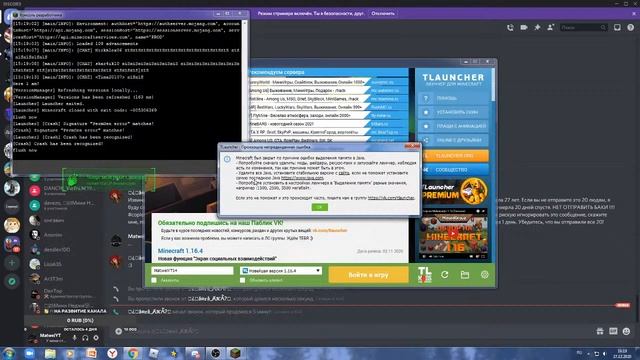This screenshot has width=640, height=360.
Task: Open Zoom from the taskbar
Action: coord(29,353)
